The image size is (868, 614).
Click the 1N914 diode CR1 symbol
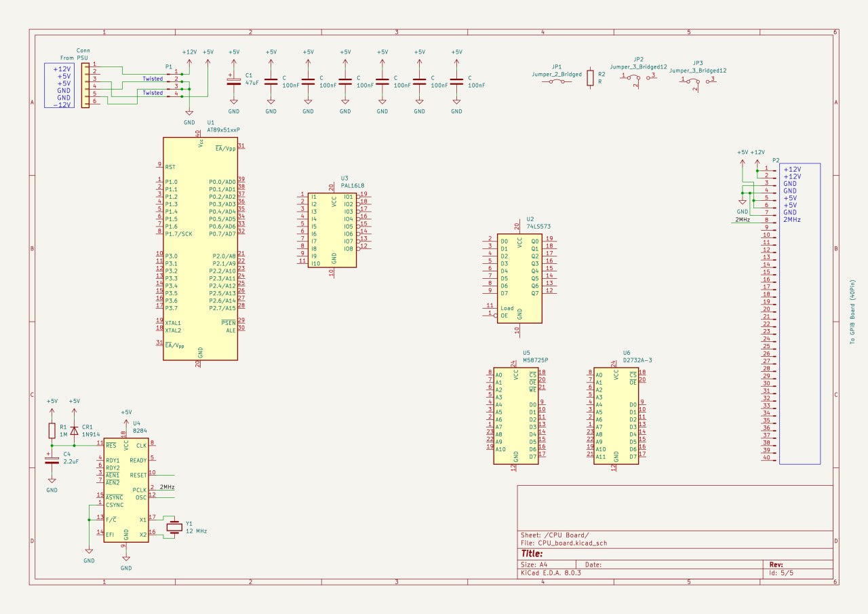point(75,429)
